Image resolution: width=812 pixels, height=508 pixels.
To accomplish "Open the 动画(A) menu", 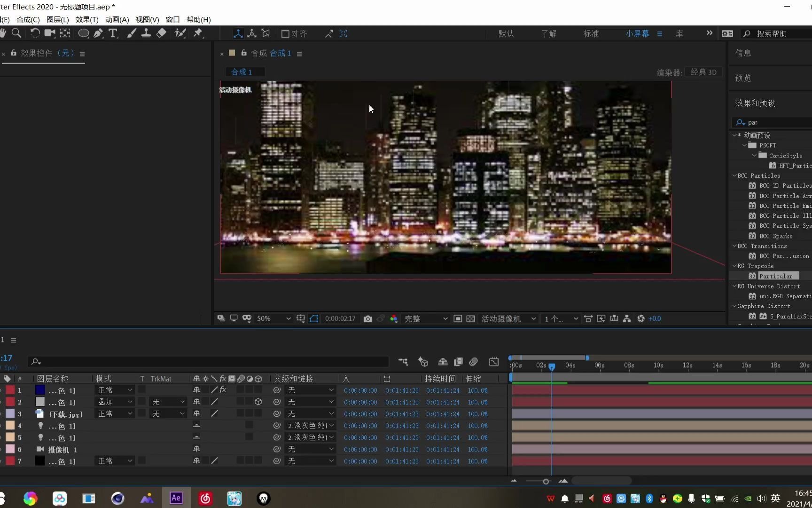I will tap(117, 20).
